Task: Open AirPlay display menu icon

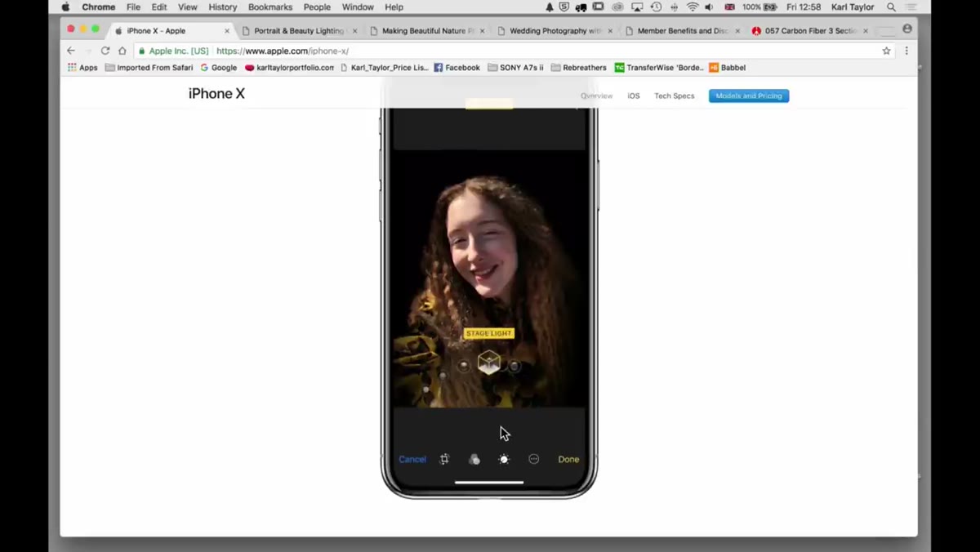Action: pyautogui.click(x=637, y=7)
